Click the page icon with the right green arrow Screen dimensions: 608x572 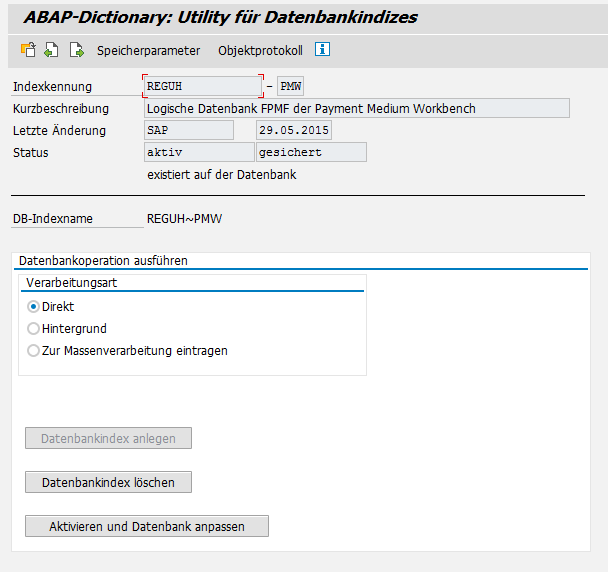click(76, 50)
